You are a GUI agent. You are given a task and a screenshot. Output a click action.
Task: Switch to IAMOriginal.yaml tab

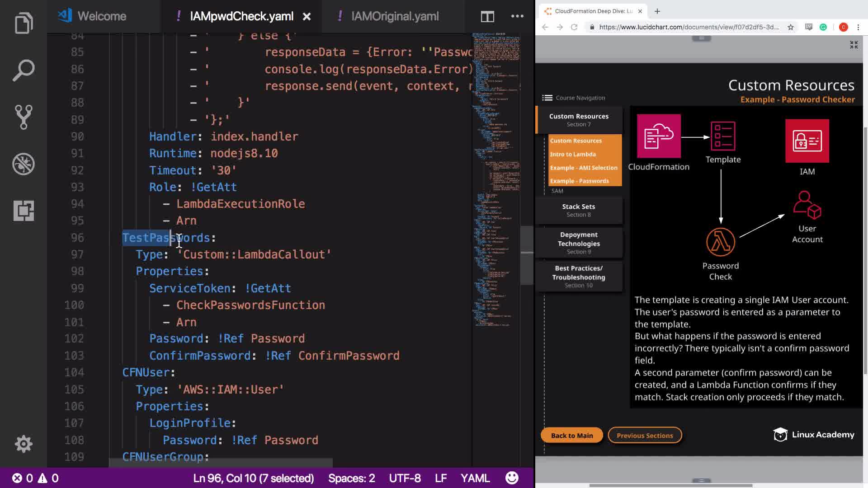click(x=394, y=17)
